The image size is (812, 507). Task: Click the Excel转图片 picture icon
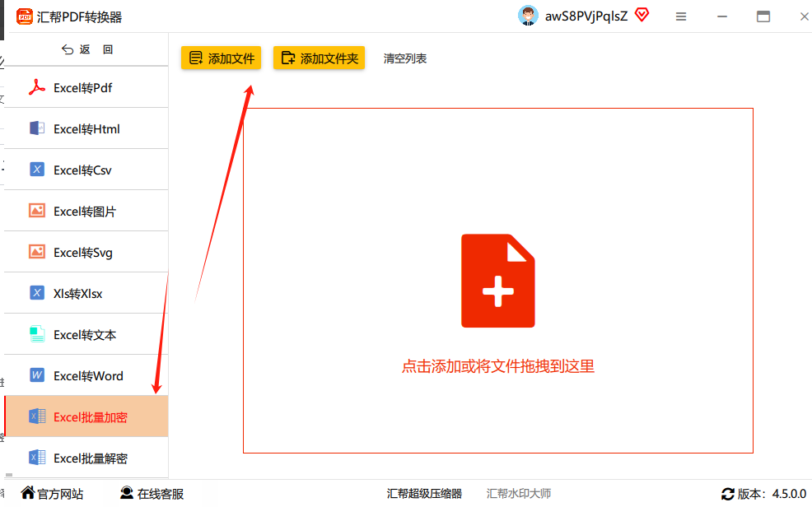pyautogui.click(x=37, y=211)
